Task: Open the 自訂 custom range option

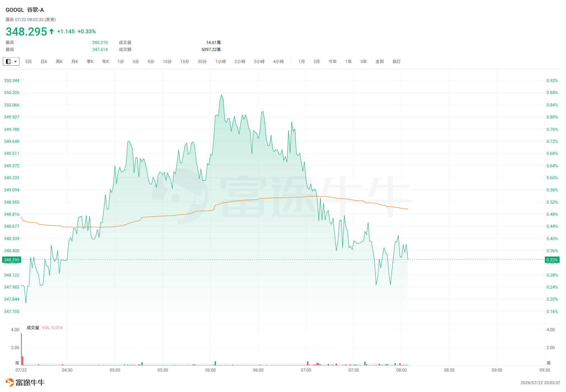Action: (x=396, y=61)
